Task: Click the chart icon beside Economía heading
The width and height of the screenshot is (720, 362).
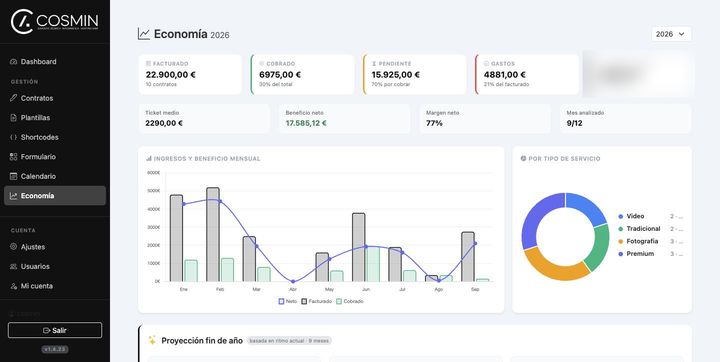Action: pyautogui.click(x=144, y=34)
